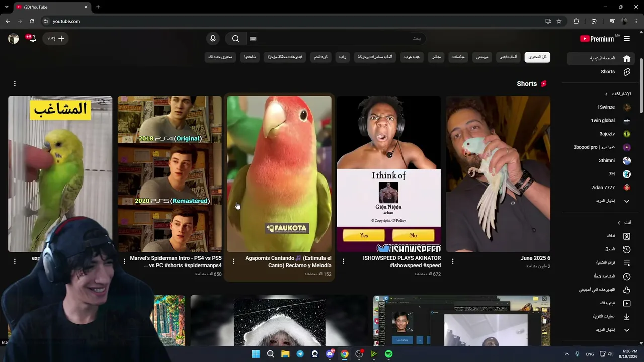The height and width of the screenshot is (362, 644).
Task: Select the football (كرة القدم) chip
Action: pyautogui.click(x=321, y=57)
